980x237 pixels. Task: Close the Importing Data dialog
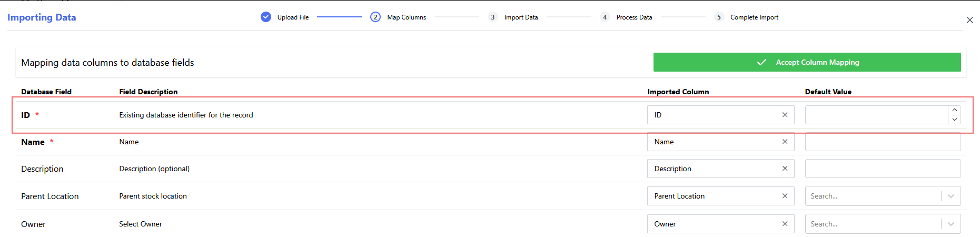coord(969,20)
